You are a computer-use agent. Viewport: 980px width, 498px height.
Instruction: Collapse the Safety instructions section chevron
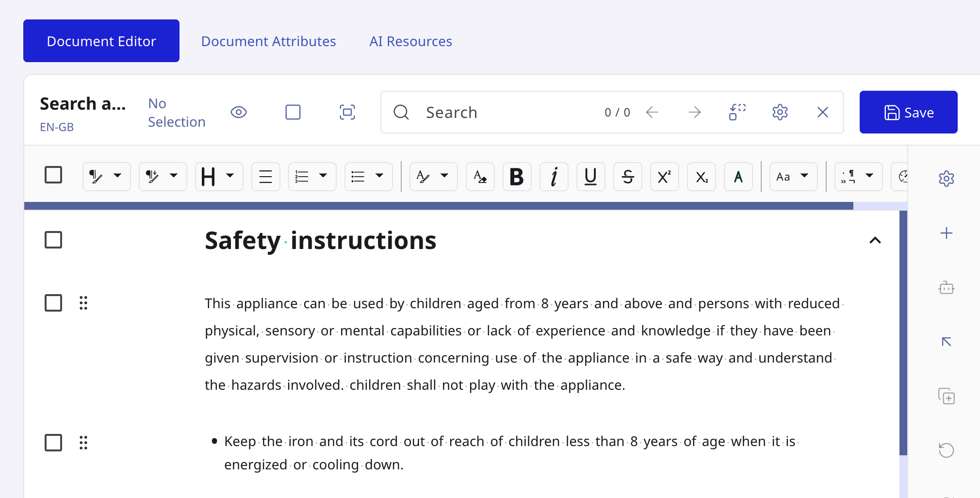point(875,240)
